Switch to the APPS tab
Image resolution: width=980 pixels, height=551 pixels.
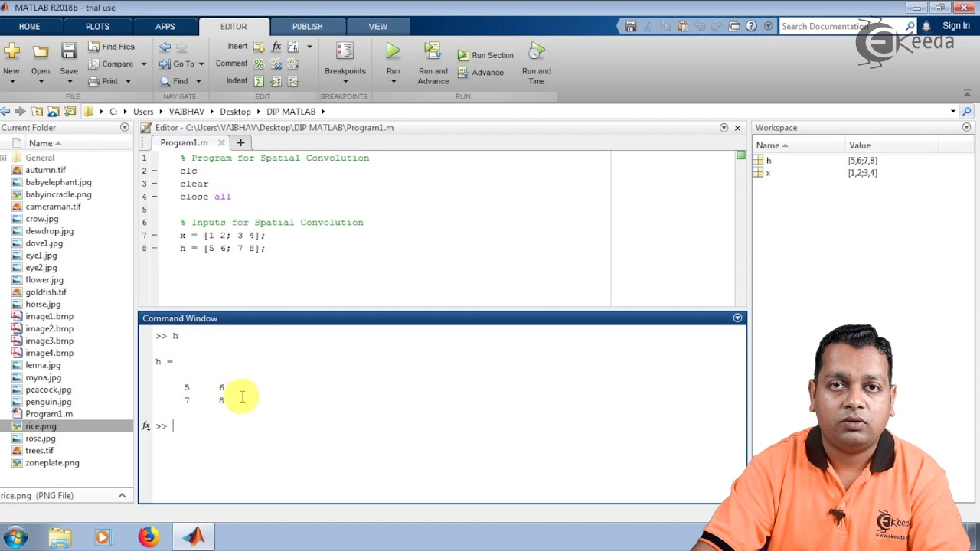point(165,26)
